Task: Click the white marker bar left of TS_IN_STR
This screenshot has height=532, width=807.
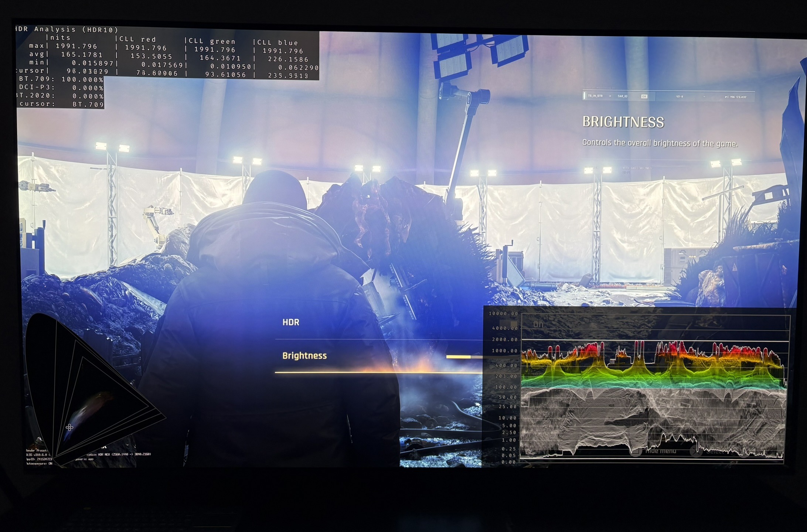Action: coord(584,96)
